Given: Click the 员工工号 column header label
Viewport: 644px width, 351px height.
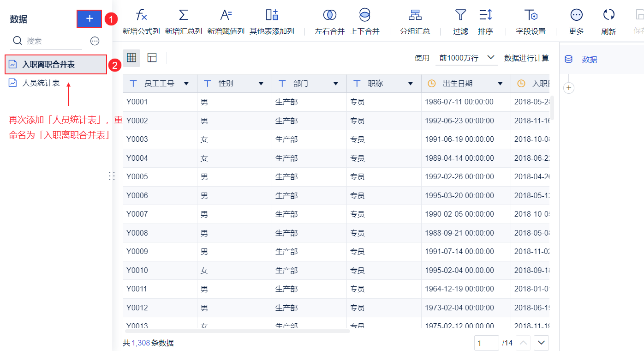Looking at the screenshot, I should pyautogui.click(x=159, y=84).
